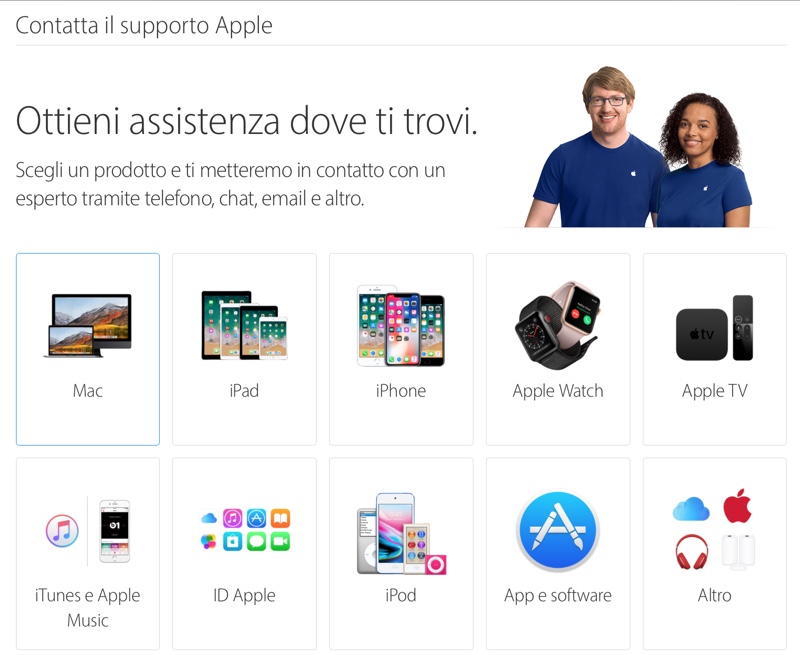Click the Apple support staff photo
Viewport: 800px width, 655px height.
tap(638, 147)
